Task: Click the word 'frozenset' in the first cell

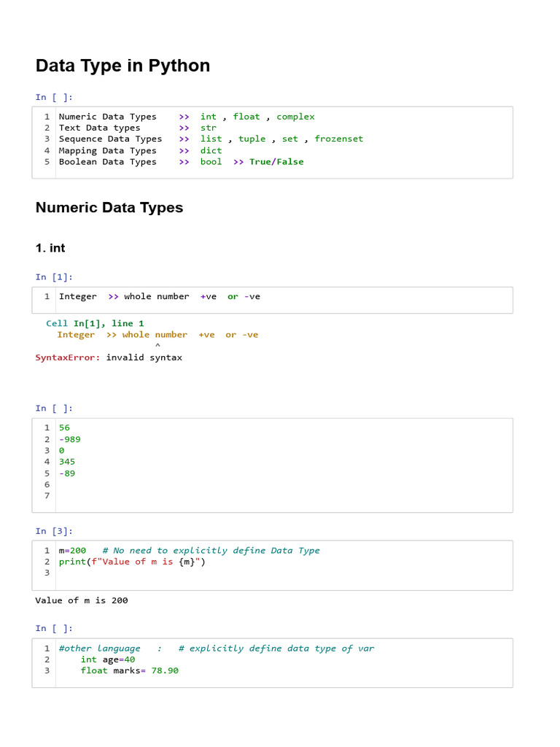Action: pos(339,139)
